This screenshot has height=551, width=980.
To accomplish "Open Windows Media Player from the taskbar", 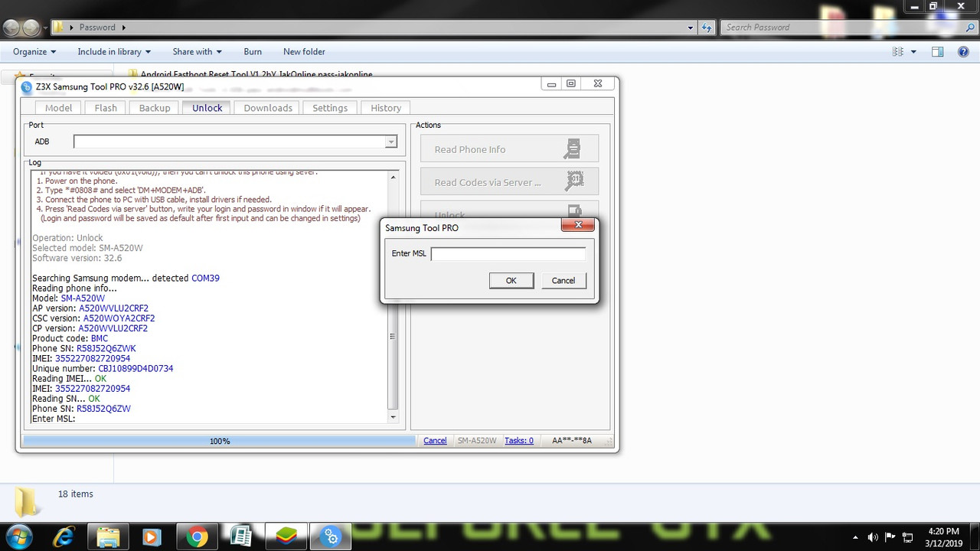I will (152, 537).
